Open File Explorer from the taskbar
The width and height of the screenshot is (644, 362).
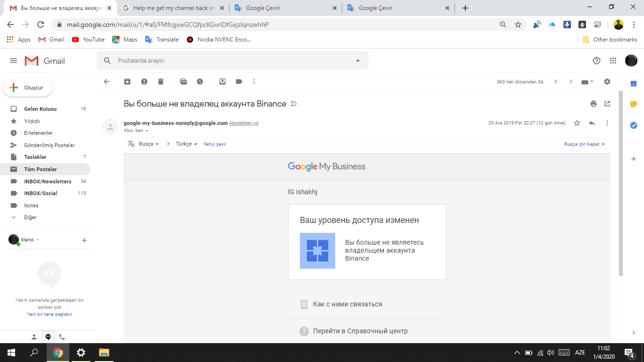coord(104,353)
